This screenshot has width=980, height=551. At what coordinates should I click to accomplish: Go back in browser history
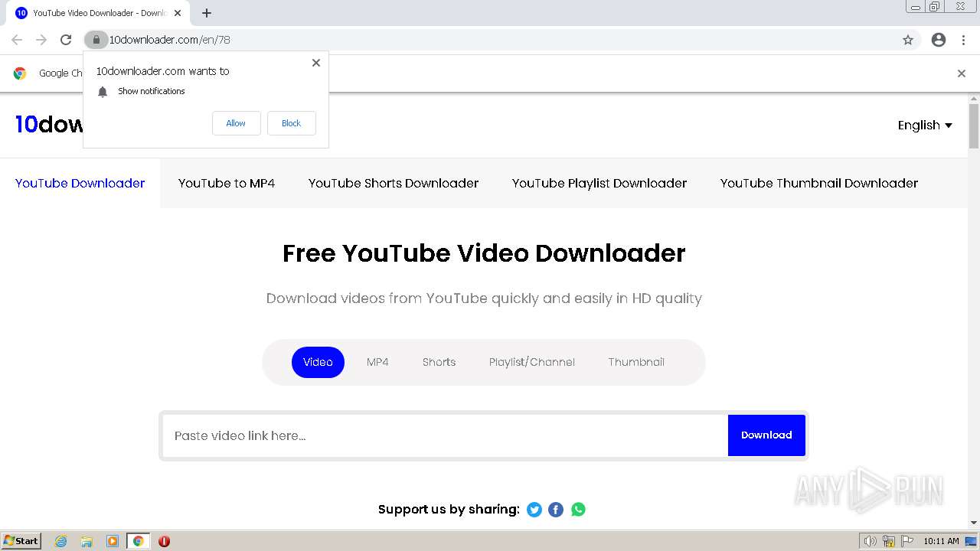coord(17,40)
